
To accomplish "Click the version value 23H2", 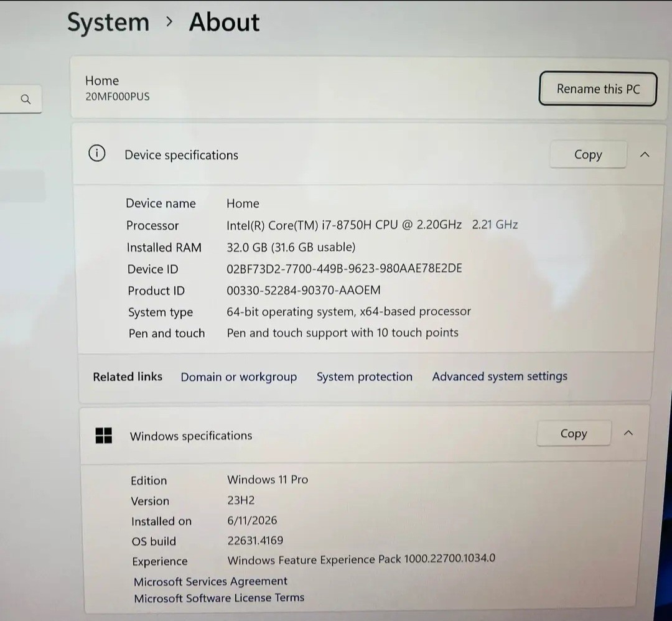I will click(x=241, y=500).
